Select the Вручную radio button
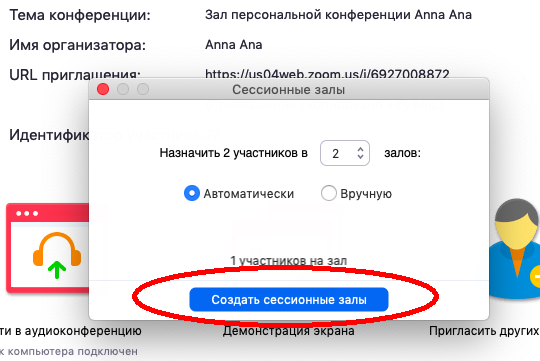 tap(329, 193)
